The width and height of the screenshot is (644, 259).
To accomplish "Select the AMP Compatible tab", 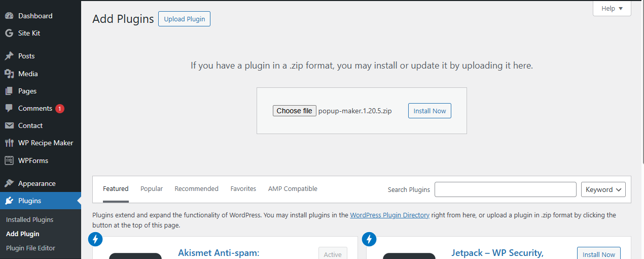I will (293, 188).
